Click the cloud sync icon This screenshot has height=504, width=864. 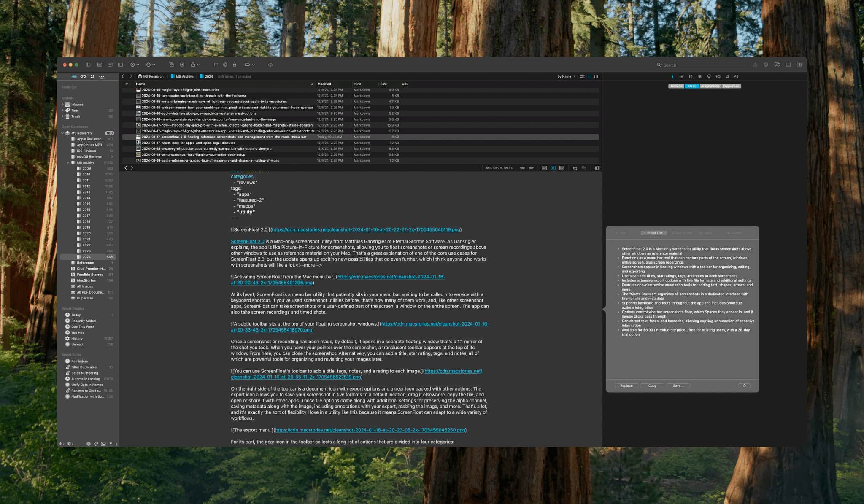coord(270,65)
